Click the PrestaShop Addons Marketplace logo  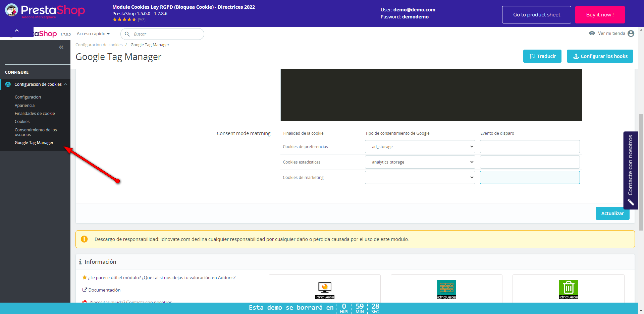pos(45,11)
